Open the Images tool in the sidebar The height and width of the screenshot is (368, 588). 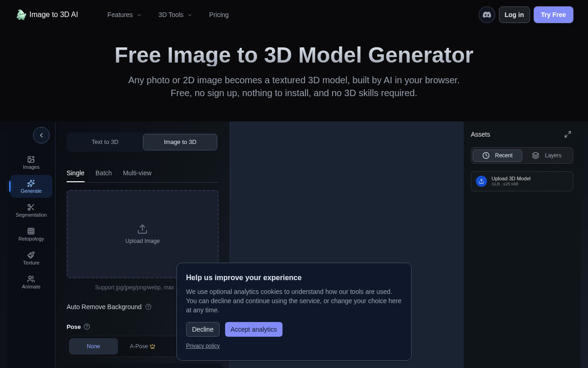(31, 163)
